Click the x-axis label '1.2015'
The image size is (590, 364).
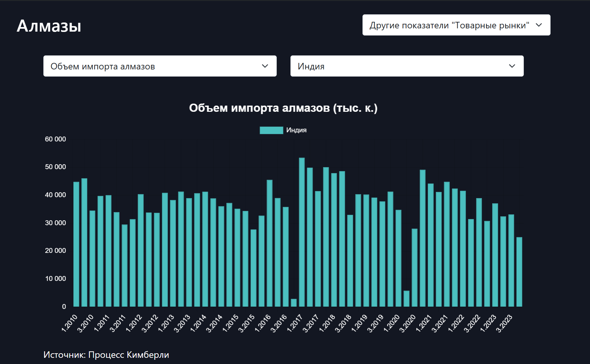(230, 323)
